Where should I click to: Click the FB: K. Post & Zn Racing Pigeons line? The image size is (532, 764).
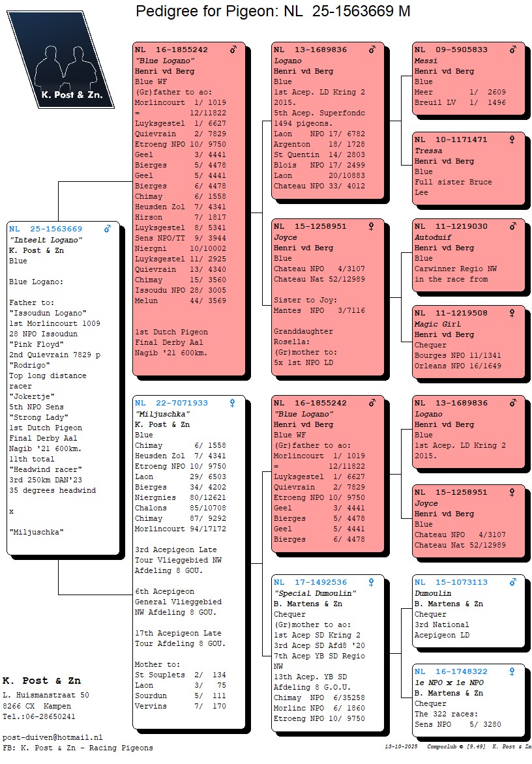coord(78,748)
